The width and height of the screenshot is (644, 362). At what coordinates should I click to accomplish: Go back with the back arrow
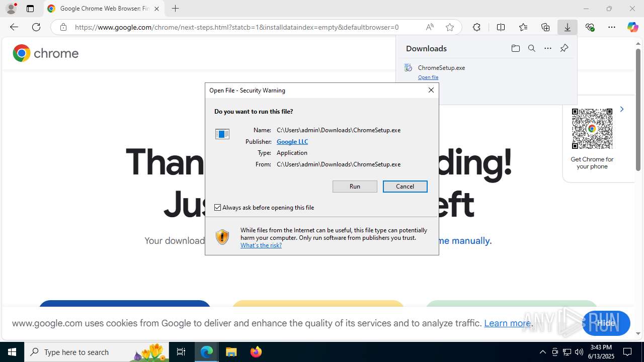point(14,27)
